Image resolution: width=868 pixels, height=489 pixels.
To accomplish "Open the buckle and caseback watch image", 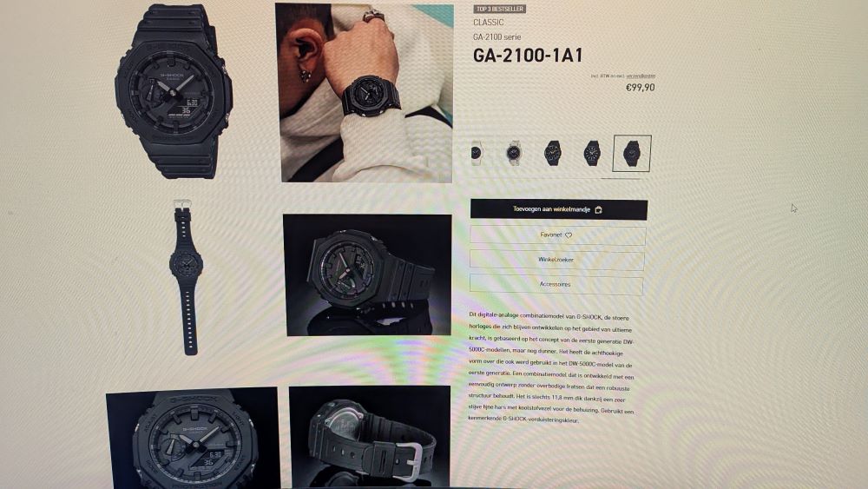I will point(370,437).
